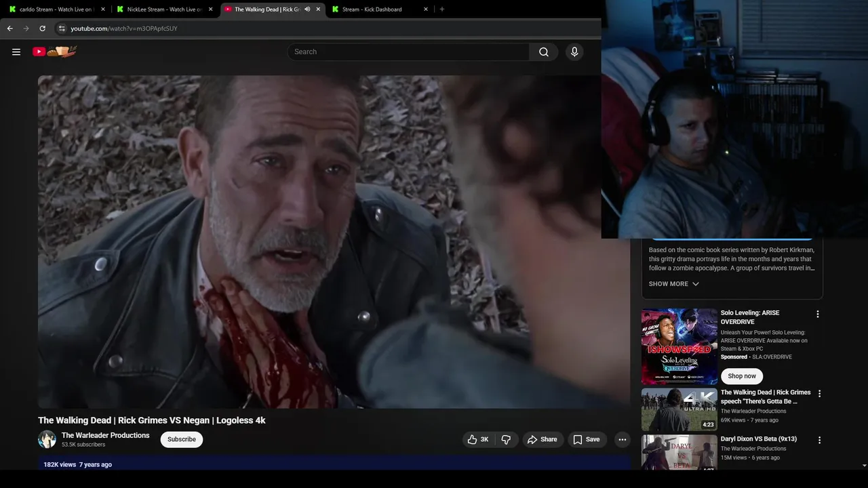The height and width of the screenshot is (488, 868).
Task: Click Shop now on the ad
Action: (742, 376)
